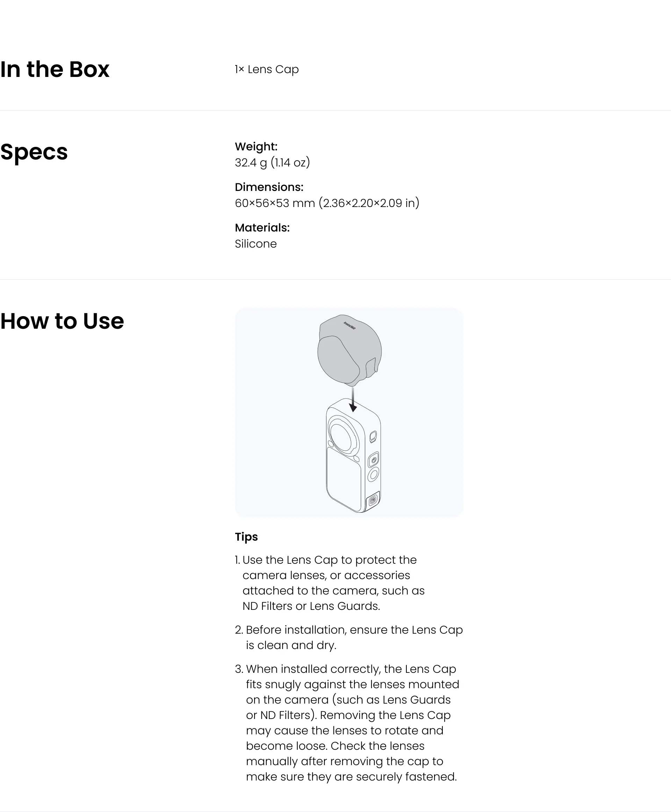Click the '1× Lens Cap' item text
Image resolution: width=671 pixels, height=812 pixels.
(267, 69)
